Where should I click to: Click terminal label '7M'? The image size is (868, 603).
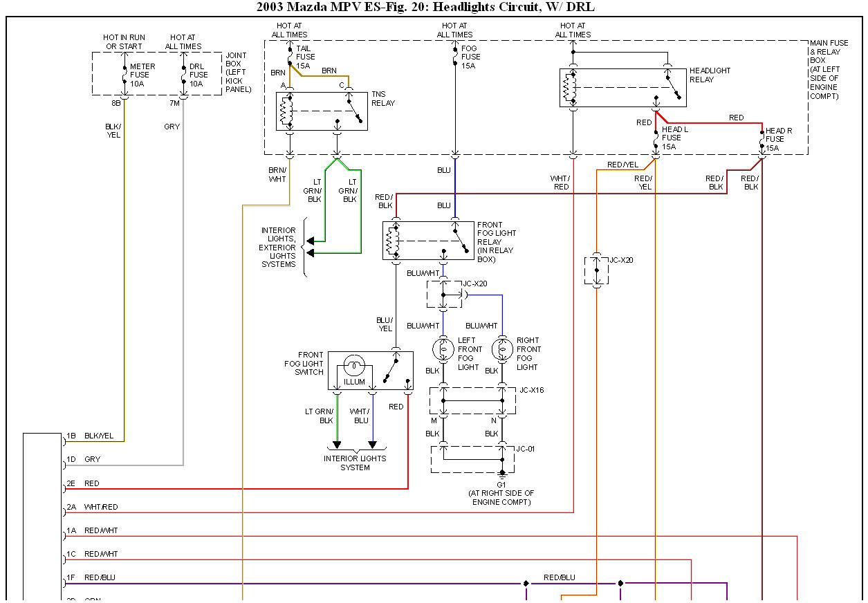[x=174, y=102]
